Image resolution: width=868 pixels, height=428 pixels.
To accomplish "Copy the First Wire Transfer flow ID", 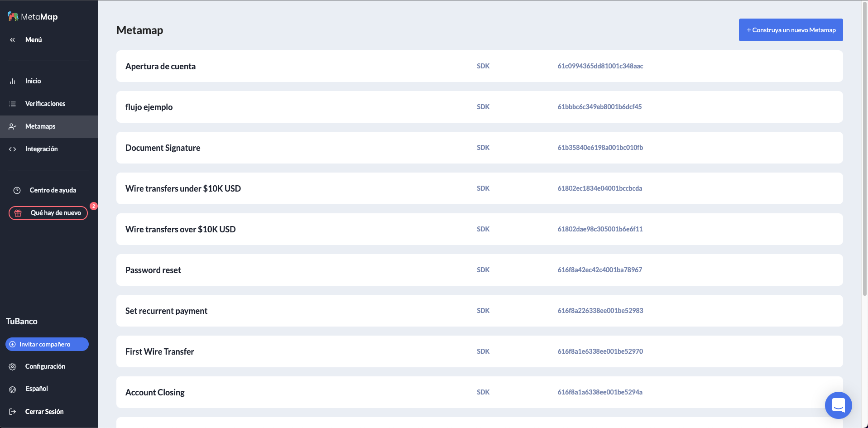I will 600,351.
